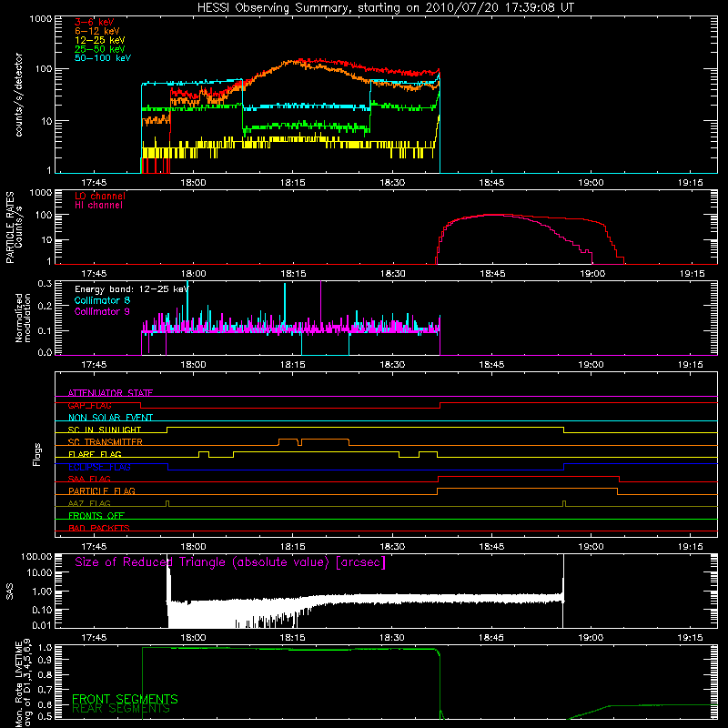Select the 25-50 keV legend label
Viewport: 728px width, 728px height.
(x=100, y=49)
